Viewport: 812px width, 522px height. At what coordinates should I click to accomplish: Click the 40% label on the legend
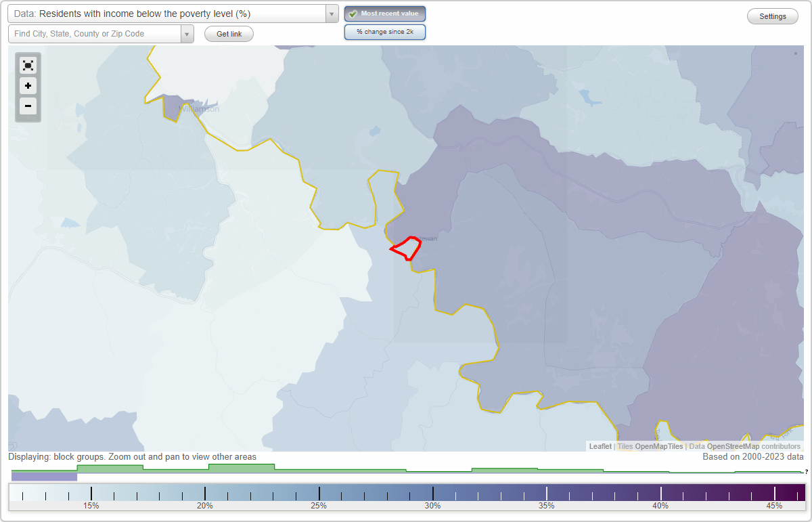[661, 506]
